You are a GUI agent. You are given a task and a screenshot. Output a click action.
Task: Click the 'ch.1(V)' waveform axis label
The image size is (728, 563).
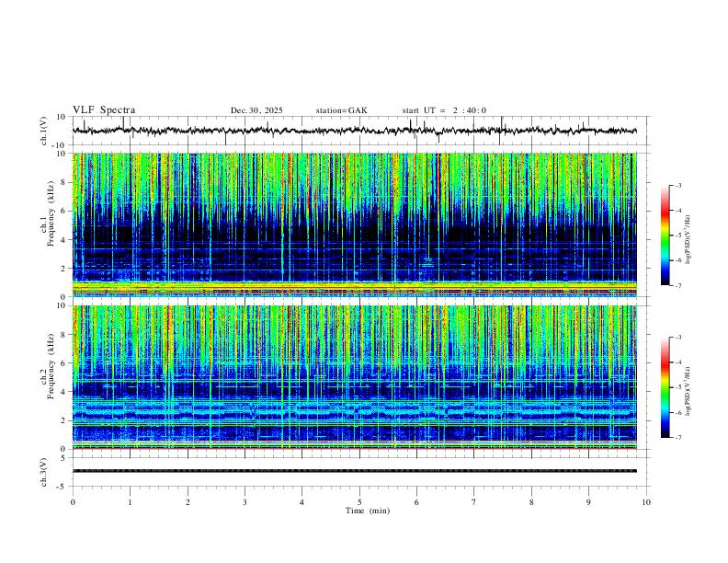click(x=44, y=131)
